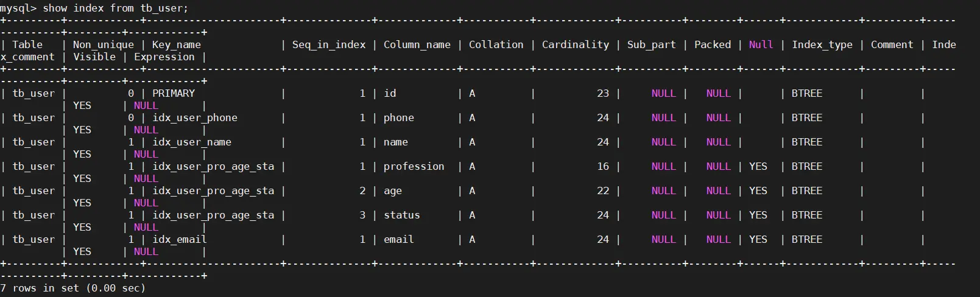Click the cardinality value 16
The image size is (980, 297).
(x=603, y=167)
